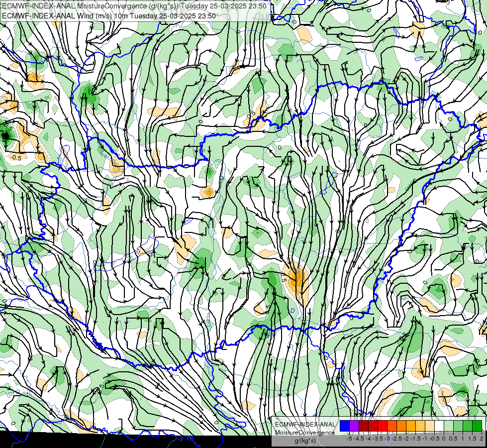Click the MoistureConvergence title line at top
The height and width of the screenshot is (448, 487).
[x=134, y=6]
